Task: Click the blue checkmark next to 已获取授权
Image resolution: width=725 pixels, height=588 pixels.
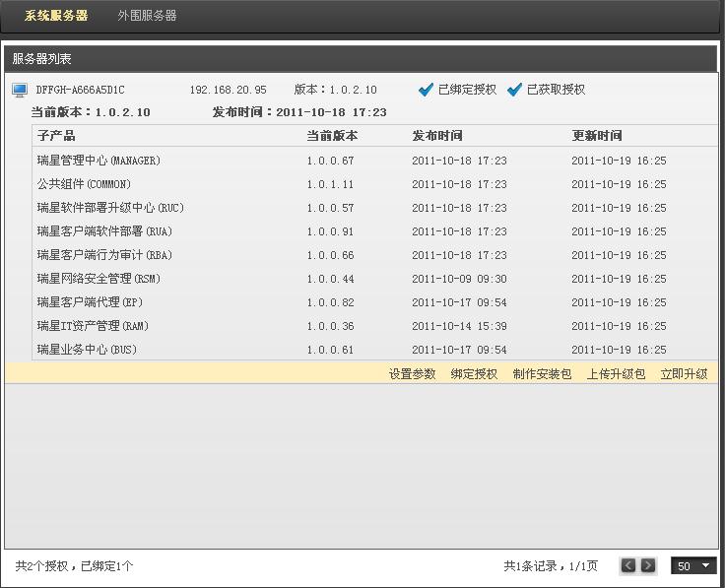Action: (514, 90)
